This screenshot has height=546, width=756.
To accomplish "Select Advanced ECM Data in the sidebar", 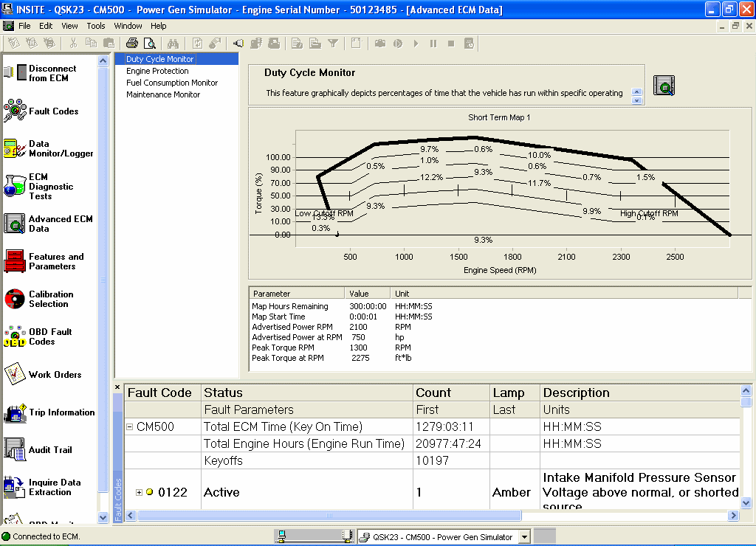I will pyautogui.click(x=48, y=224).
